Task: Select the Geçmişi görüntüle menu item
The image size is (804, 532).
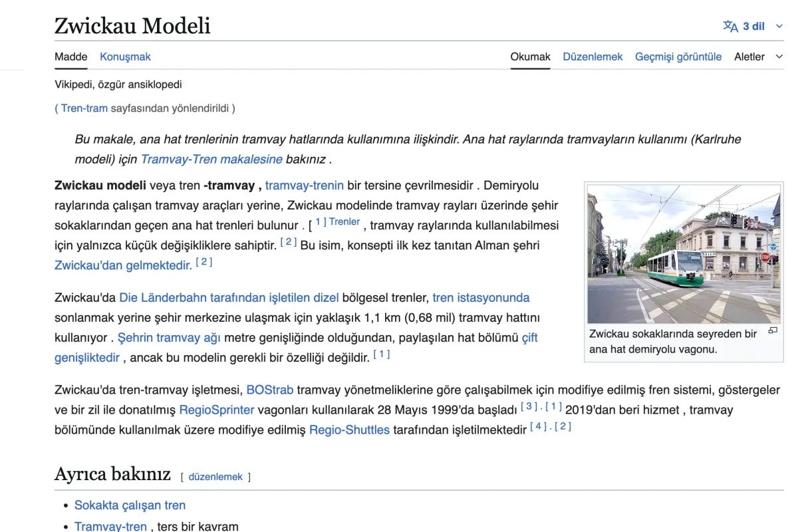Action: pos(678,57)
